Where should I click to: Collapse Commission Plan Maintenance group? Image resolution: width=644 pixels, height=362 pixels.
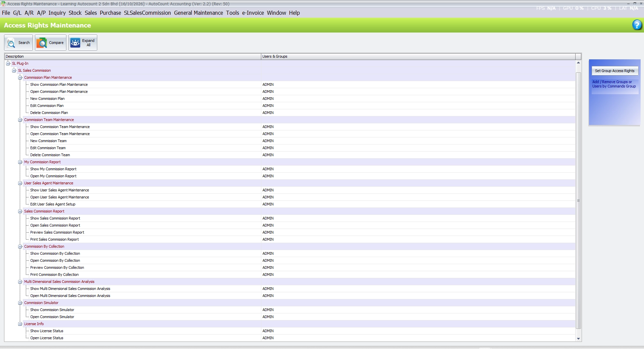pos(20,77)
